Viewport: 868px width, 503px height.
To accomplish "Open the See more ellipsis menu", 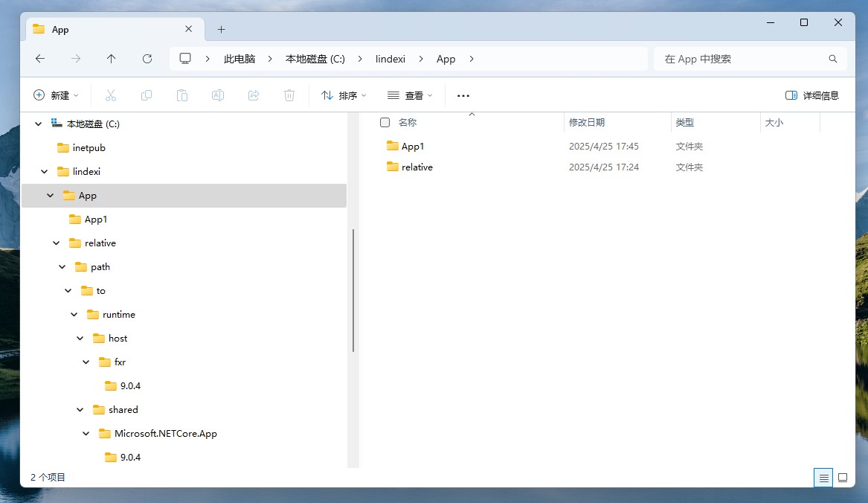I will click(463, 95).
